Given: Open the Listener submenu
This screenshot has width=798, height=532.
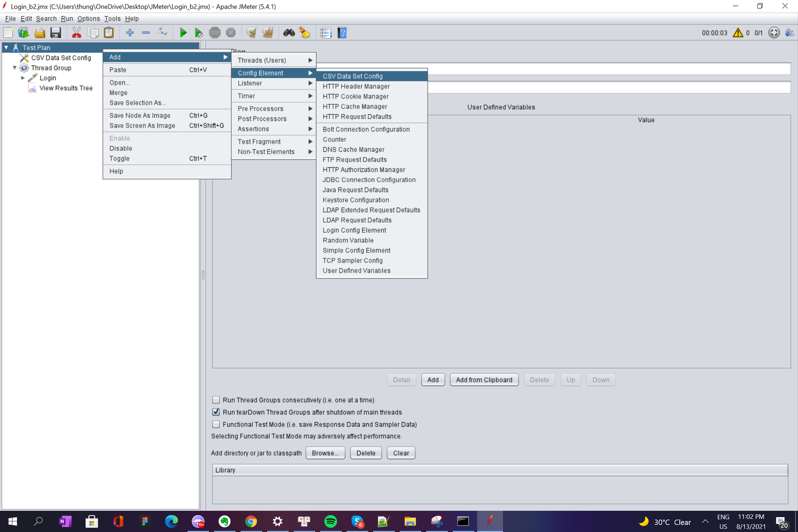Looking at the screenshot, I should click(x=274, y=83).
